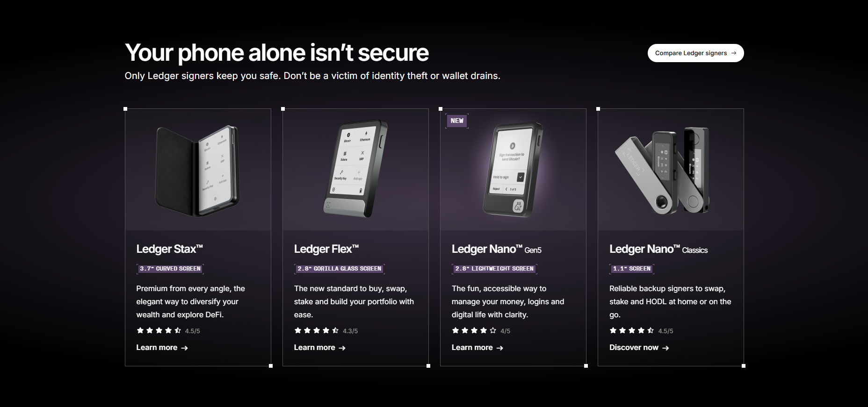Click the 1.1" Screen tag
The width and height of the screenshot is (868, 407).
pos(632,269)
